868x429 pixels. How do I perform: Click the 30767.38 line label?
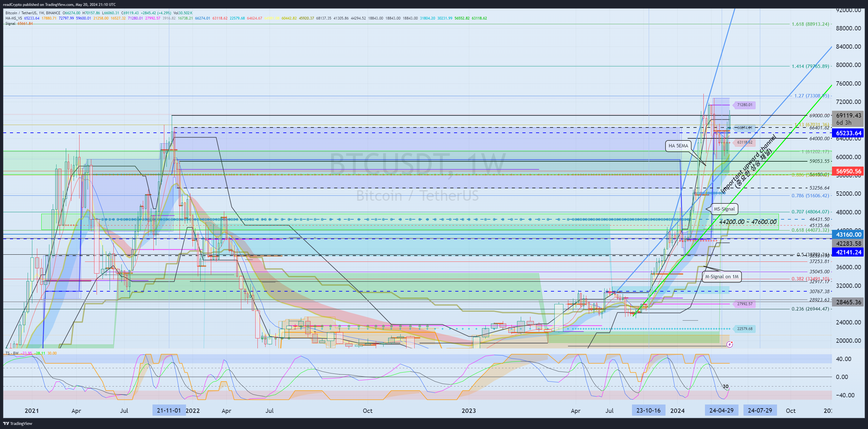[819, 291]
